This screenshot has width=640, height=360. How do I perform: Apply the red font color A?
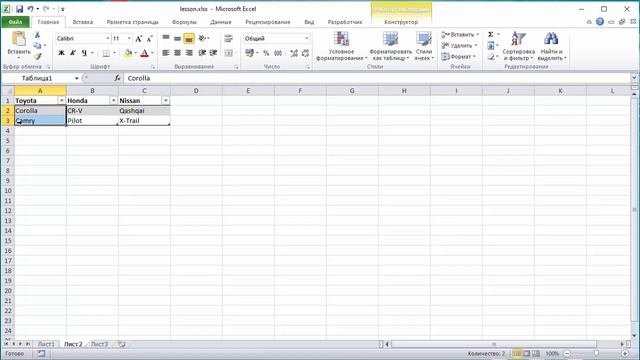pos(144,53)
